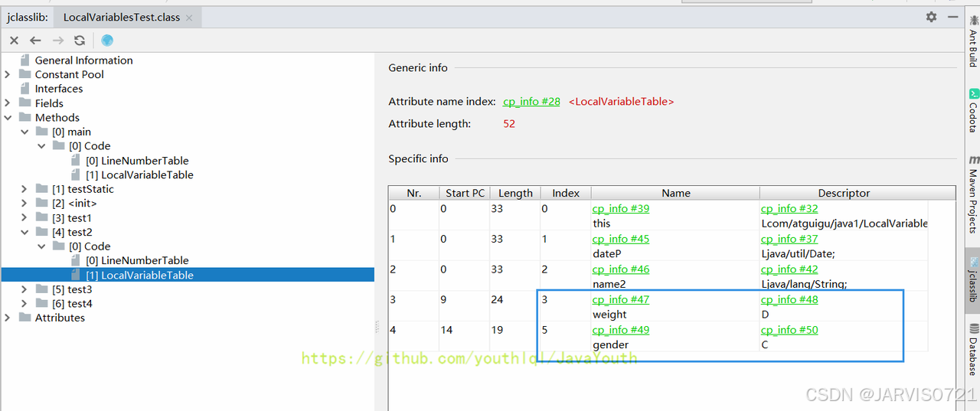Screen dimensions: 980x411
Task: Follow the cp_info #39 link for 'this'
Action: click(x=621, y=208)
